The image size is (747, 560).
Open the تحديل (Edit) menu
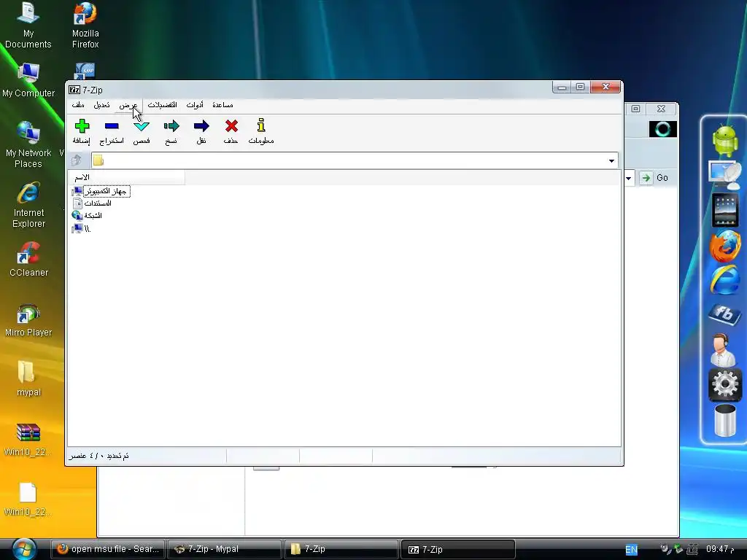click(x=101, y=105)
